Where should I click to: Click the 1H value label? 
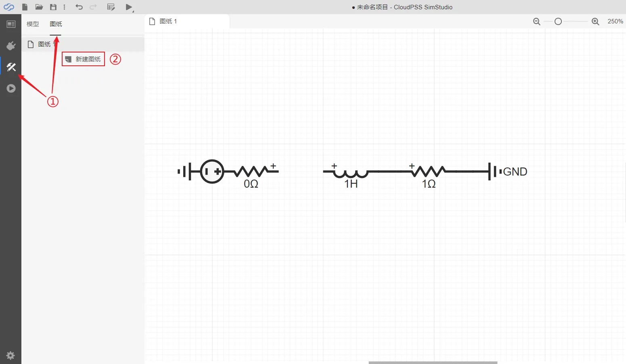(x=351, y=184)
